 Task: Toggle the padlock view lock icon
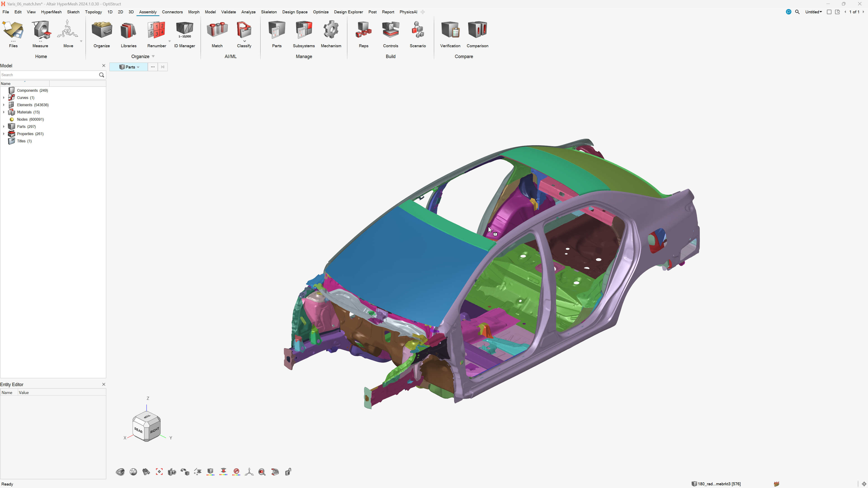coord(288,472)
